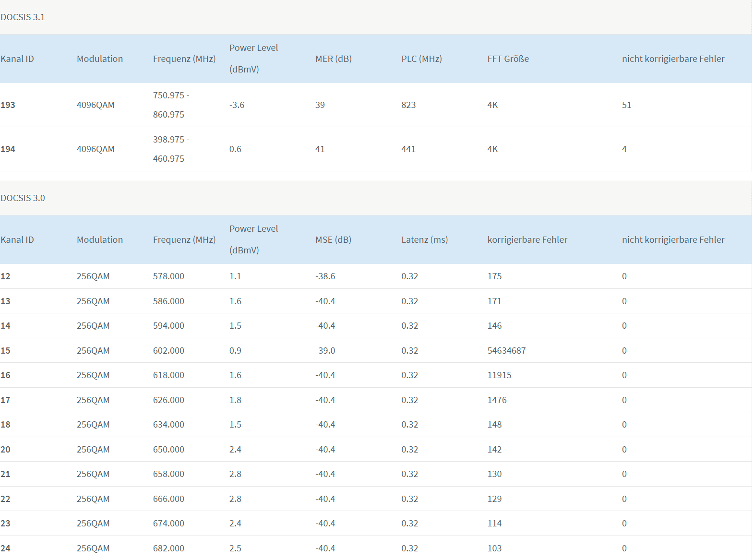This screenshot has width=754, height=560.
Task: Select channel 16 ID cell
Action: (5, 375)
